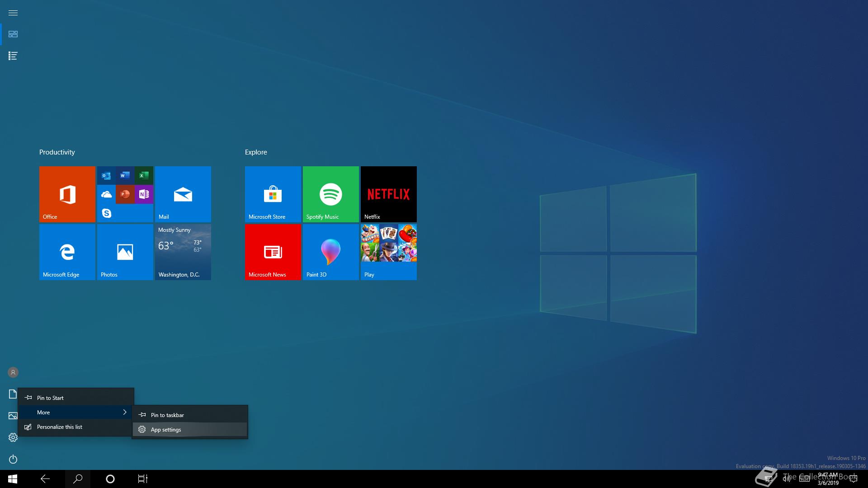The image size is (868, 488).
Task: Click the volume speaker tray icon
Action: 787,479
